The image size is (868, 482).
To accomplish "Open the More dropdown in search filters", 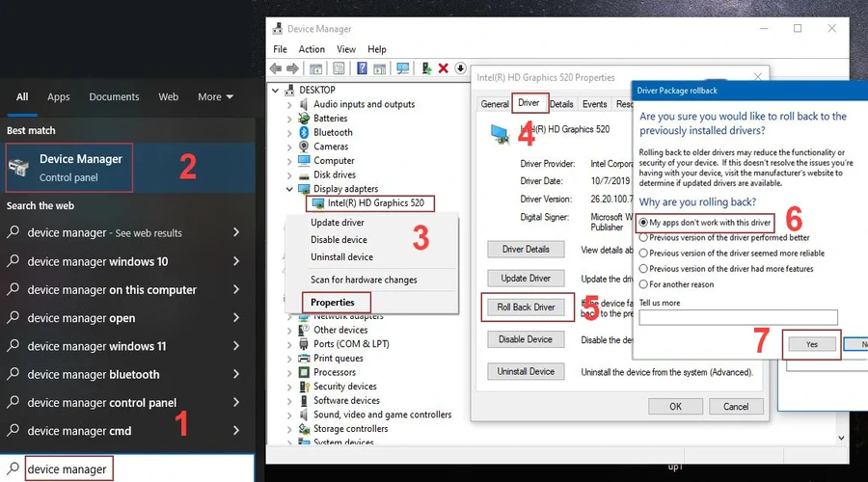I will [215, 96].
